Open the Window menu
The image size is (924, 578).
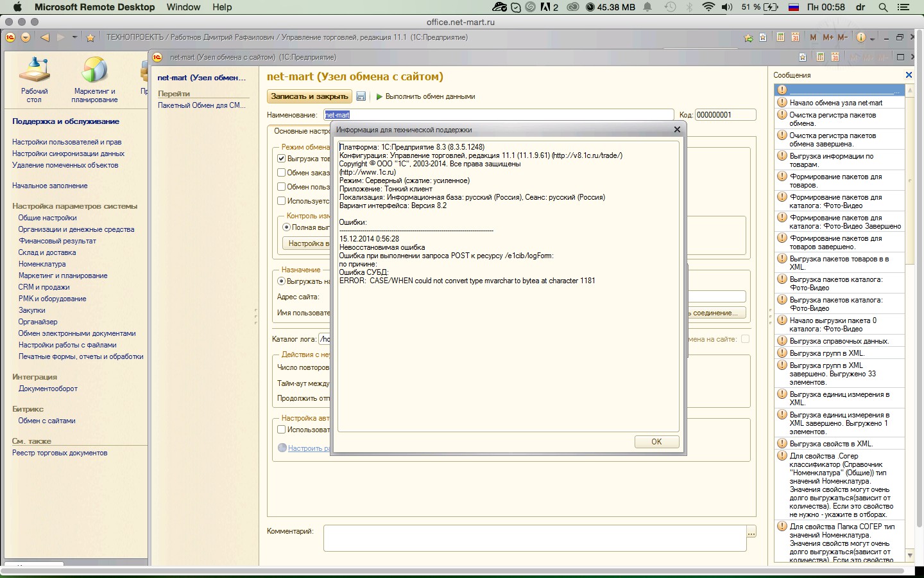point(184,7)
